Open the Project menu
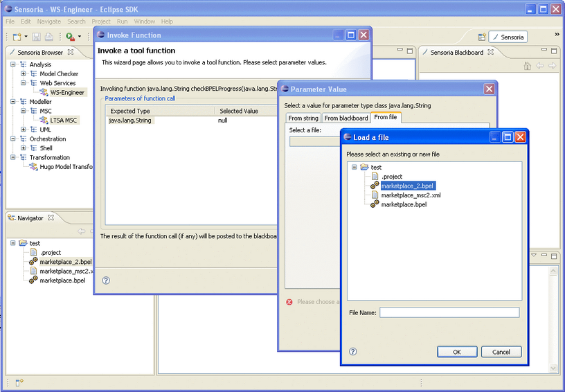Viewport: 565px width, 392px height. (x=101, y=21)
